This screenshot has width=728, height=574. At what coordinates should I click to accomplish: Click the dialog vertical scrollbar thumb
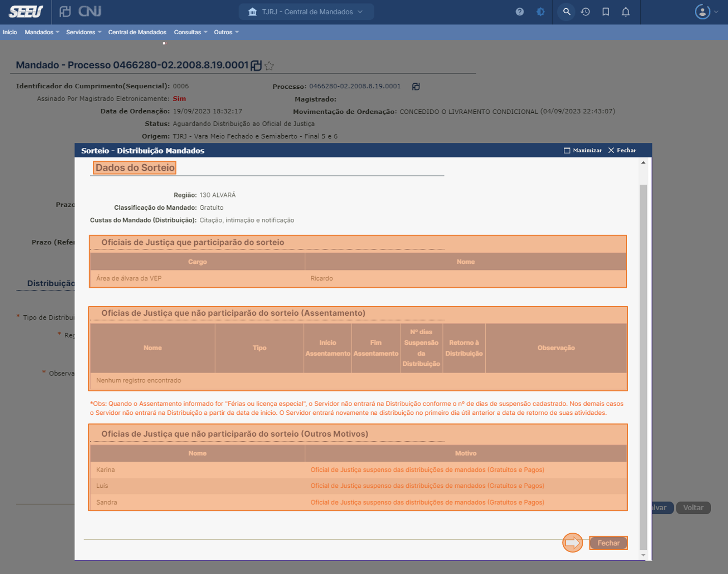coord(643,367)
